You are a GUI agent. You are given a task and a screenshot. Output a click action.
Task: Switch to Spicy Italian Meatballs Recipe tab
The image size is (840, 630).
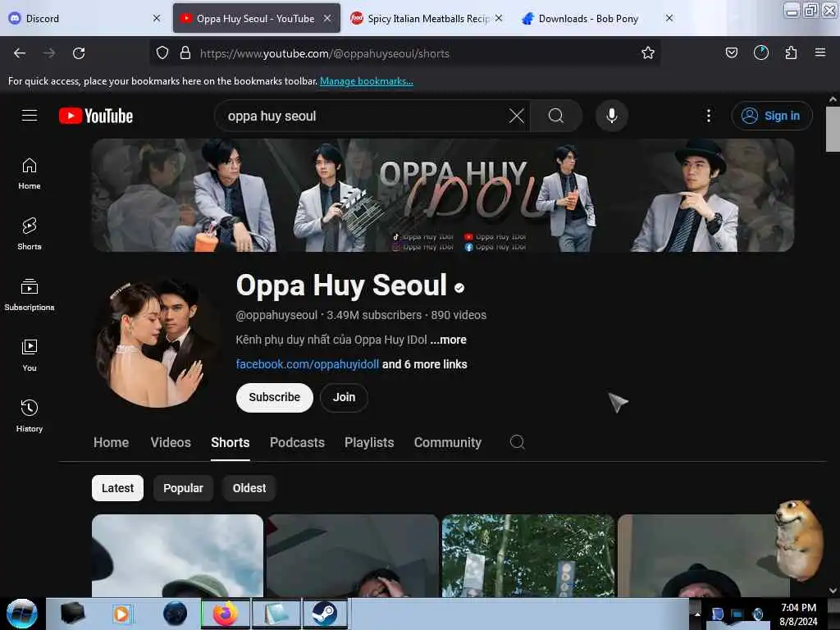428,19
